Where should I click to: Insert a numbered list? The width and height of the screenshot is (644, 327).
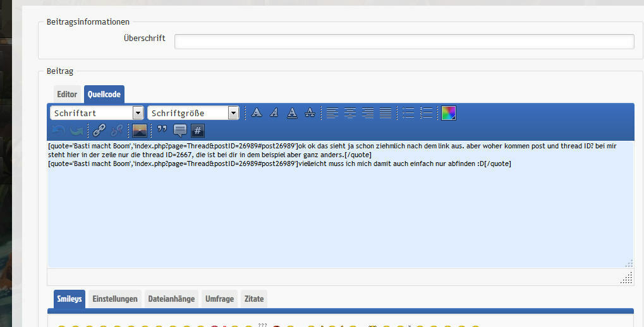[426, 112]
